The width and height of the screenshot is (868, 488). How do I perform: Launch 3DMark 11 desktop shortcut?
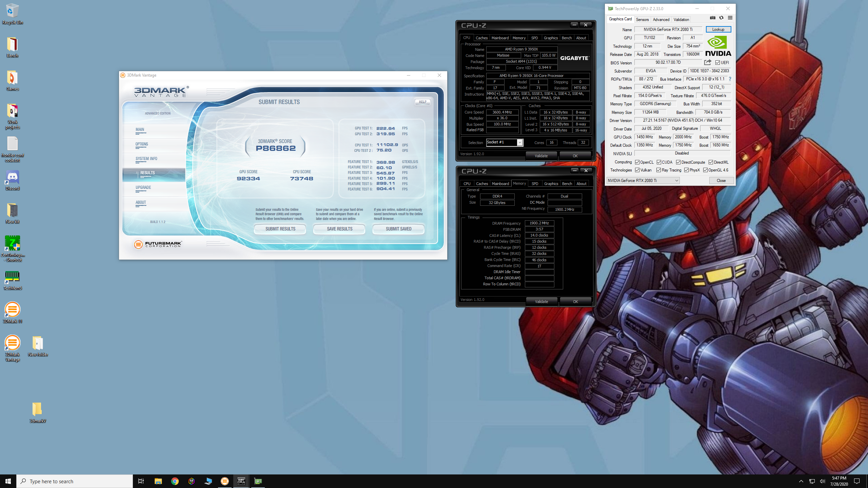tap(12, 312)
